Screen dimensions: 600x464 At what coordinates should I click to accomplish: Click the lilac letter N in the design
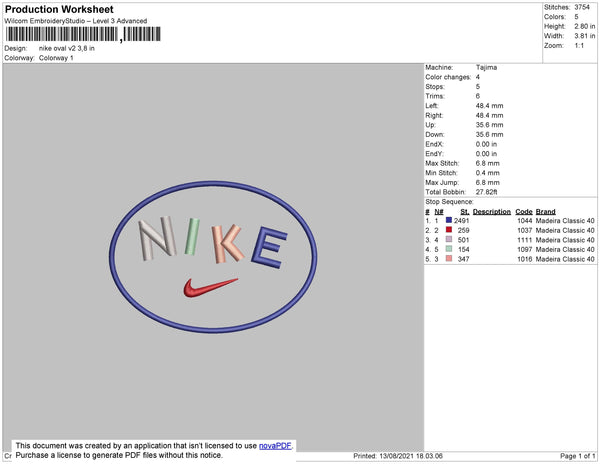[157, 238]
